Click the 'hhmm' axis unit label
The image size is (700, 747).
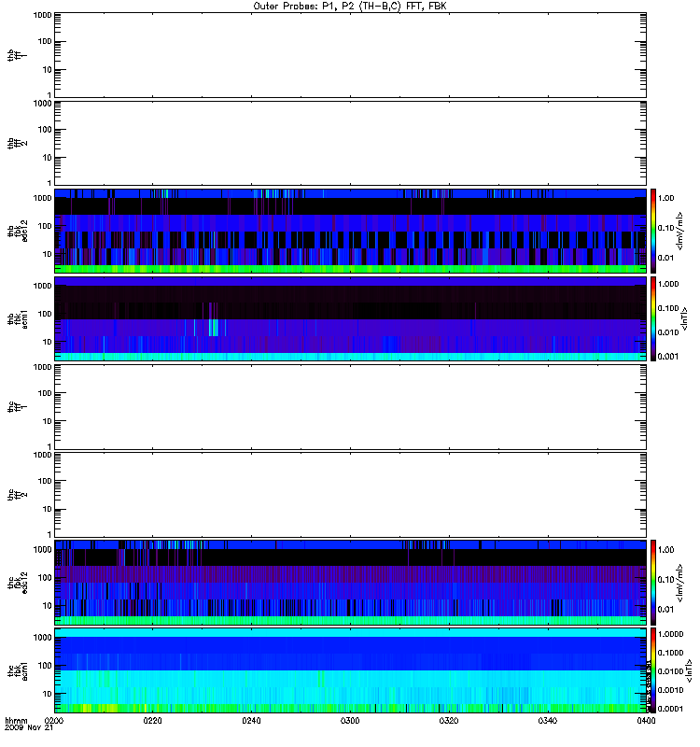[16, 721]
